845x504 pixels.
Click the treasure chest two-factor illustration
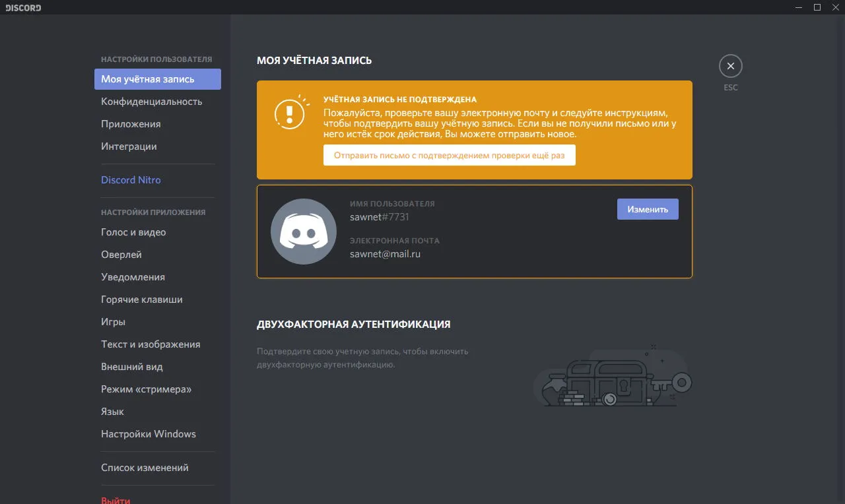612,377
